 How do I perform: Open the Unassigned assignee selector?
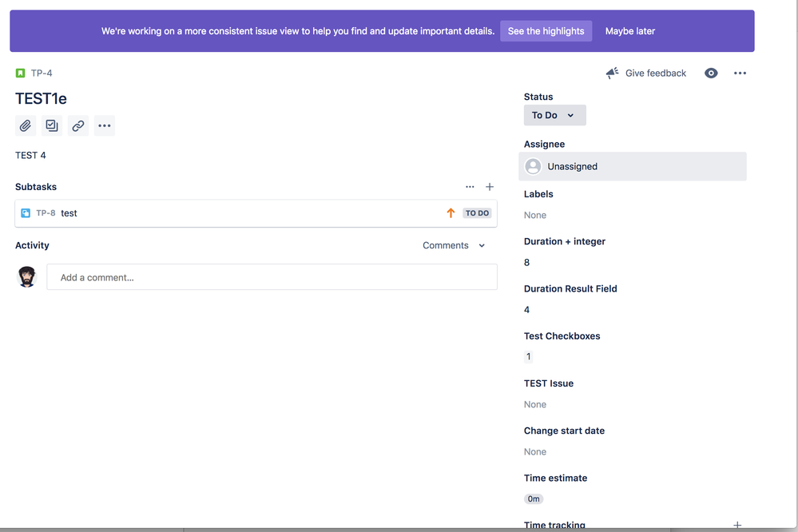point(633,166)
